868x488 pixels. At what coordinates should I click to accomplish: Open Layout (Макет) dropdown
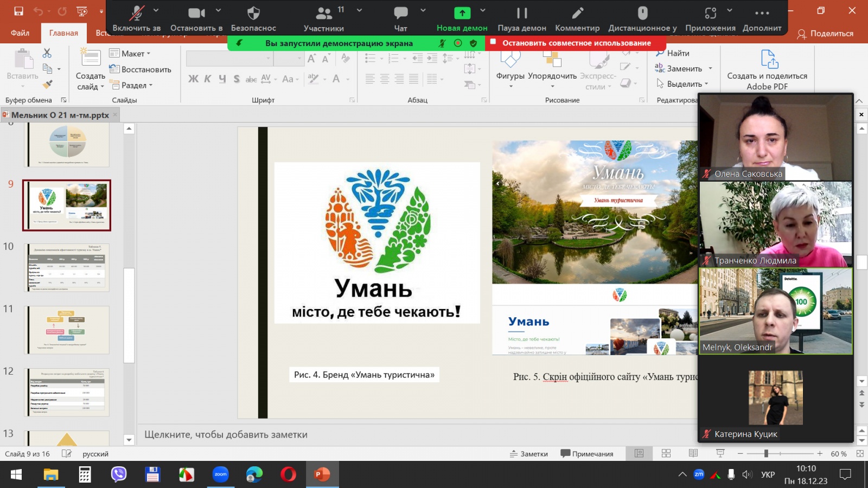click(130, 53)
